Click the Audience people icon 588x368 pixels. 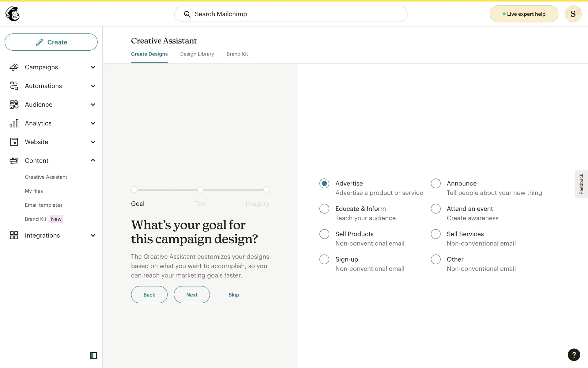[x=14, y=105]
